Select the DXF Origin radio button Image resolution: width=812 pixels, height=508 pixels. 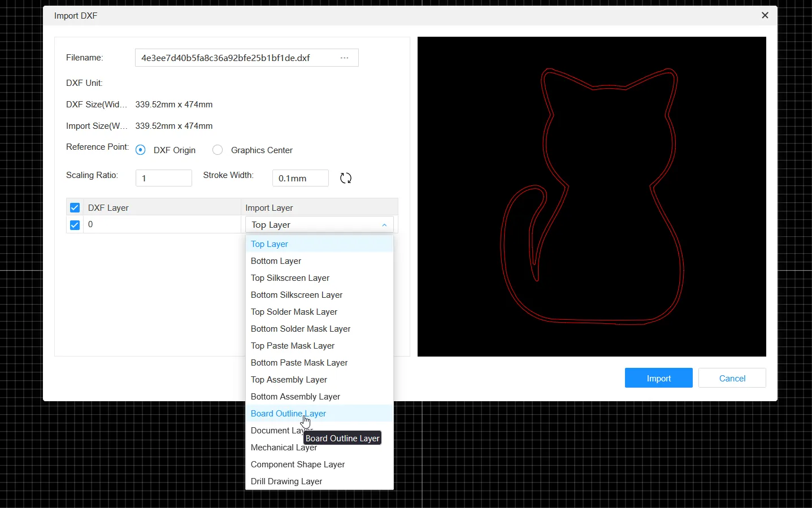click(x=141, y=150)
